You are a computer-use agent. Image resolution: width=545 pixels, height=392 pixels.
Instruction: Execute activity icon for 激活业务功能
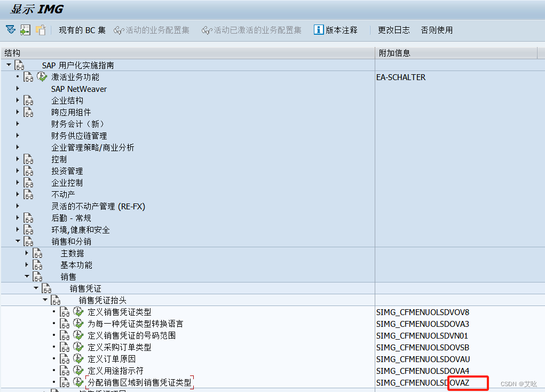(x=42, y=76)
